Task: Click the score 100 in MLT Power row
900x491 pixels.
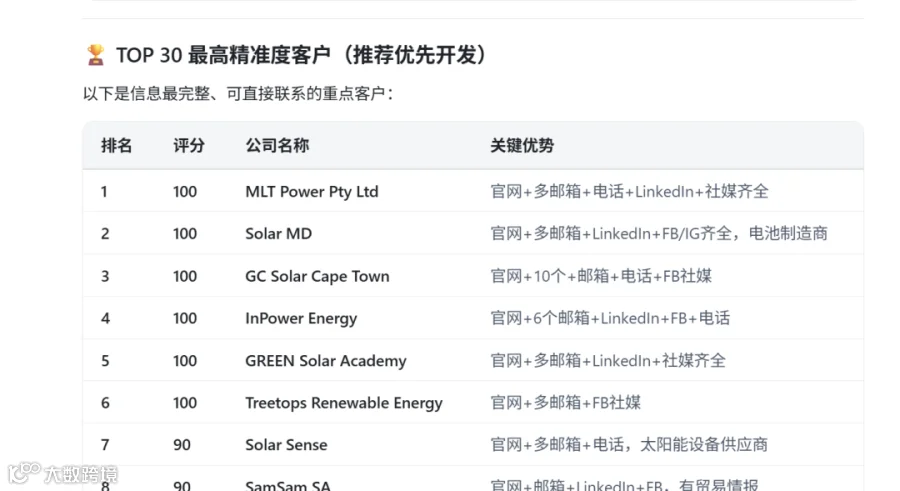Action: pyautogui.click(x=185, y=192)
